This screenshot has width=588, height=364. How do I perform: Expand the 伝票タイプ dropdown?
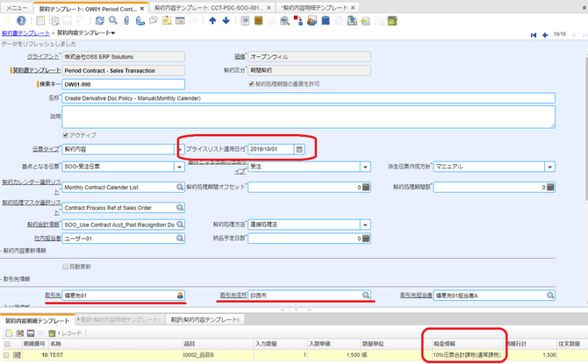click(x=179, y=149)
